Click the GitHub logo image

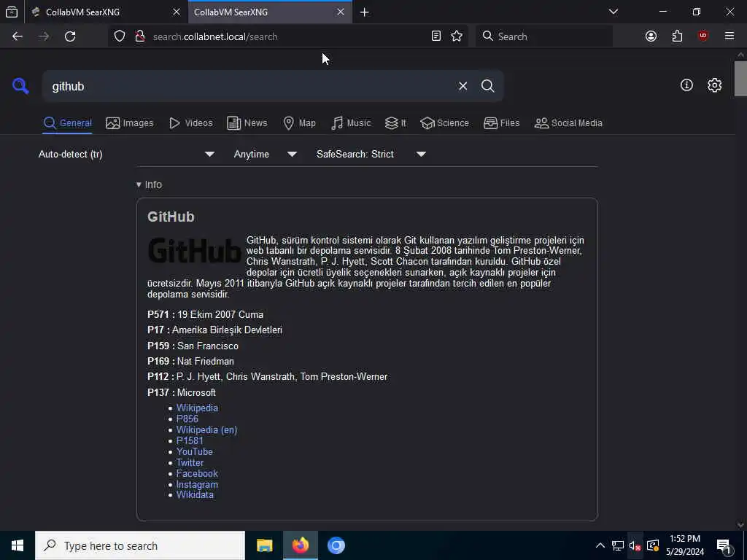(x=194, y=251)
